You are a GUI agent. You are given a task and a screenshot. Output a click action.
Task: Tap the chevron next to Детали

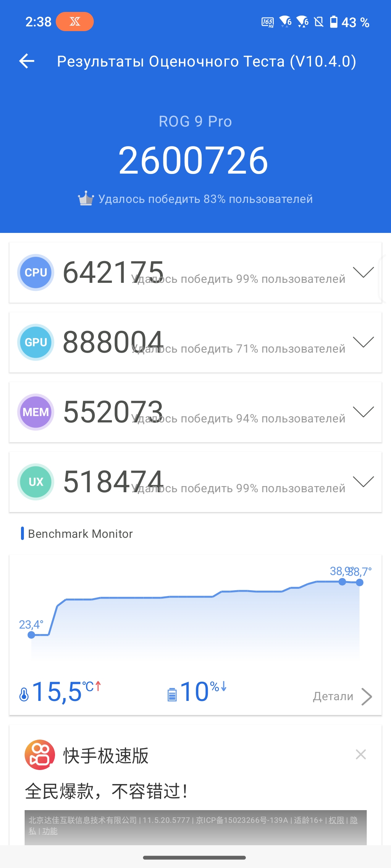pyautogui.click(x=366, y=697)
